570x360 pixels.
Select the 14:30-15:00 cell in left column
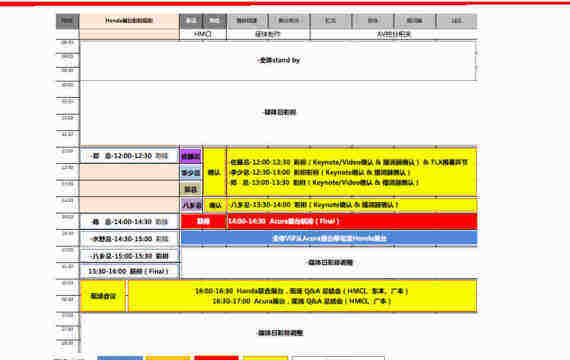point(129,239)
